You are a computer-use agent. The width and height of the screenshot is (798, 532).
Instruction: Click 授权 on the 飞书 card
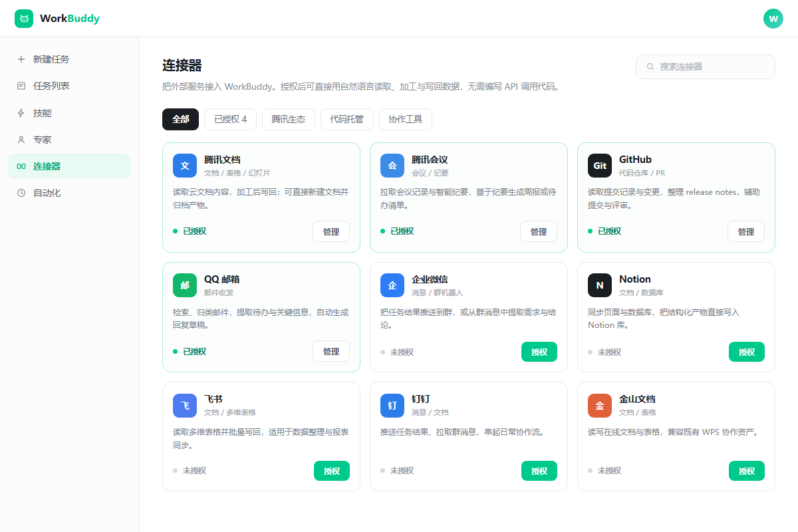[332, 471]
